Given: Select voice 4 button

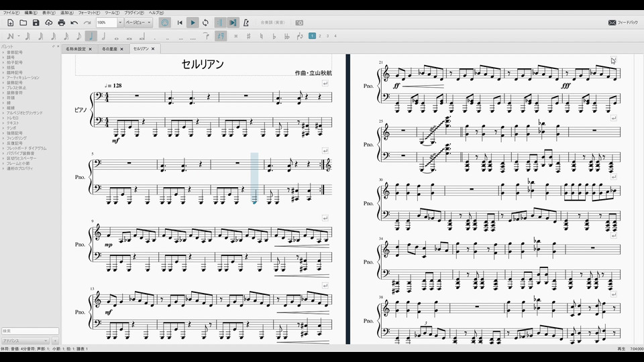Looking at the screenshot, I should point(335,36).
